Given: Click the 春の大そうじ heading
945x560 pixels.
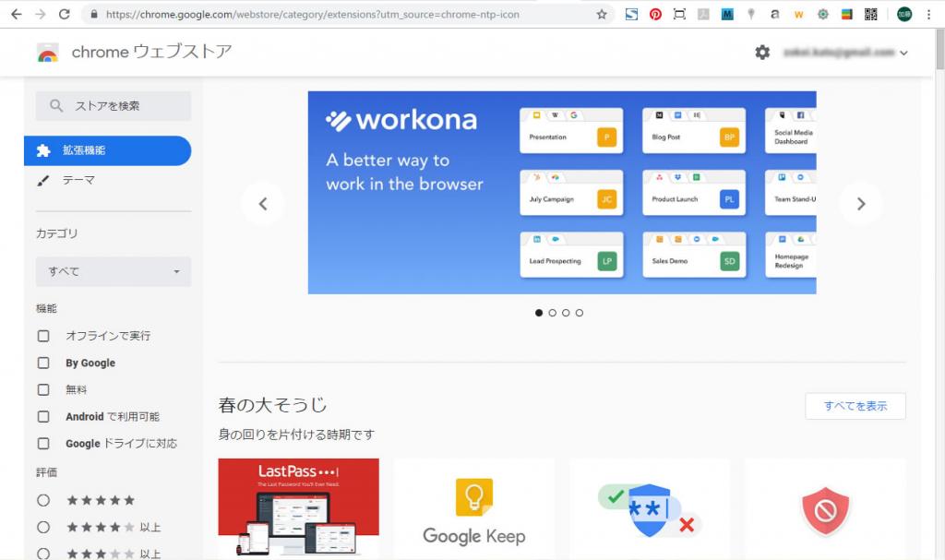Looking at the screenshot, I should [272, 404].
